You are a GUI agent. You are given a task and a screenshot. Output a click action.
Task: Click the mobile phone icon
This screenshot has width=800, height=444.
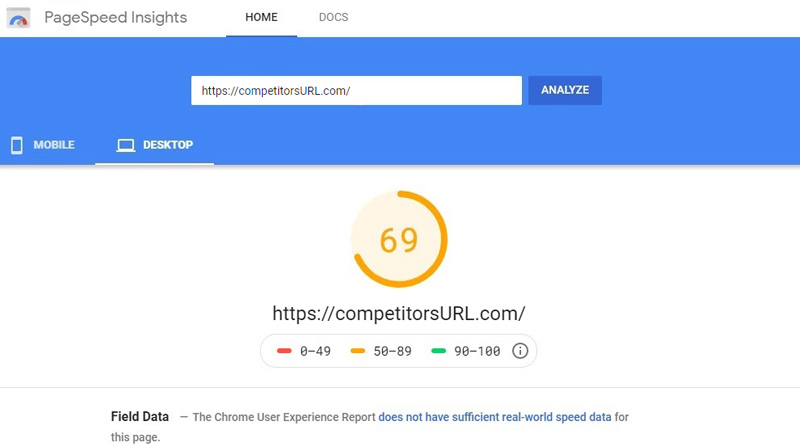coord(16,145)
